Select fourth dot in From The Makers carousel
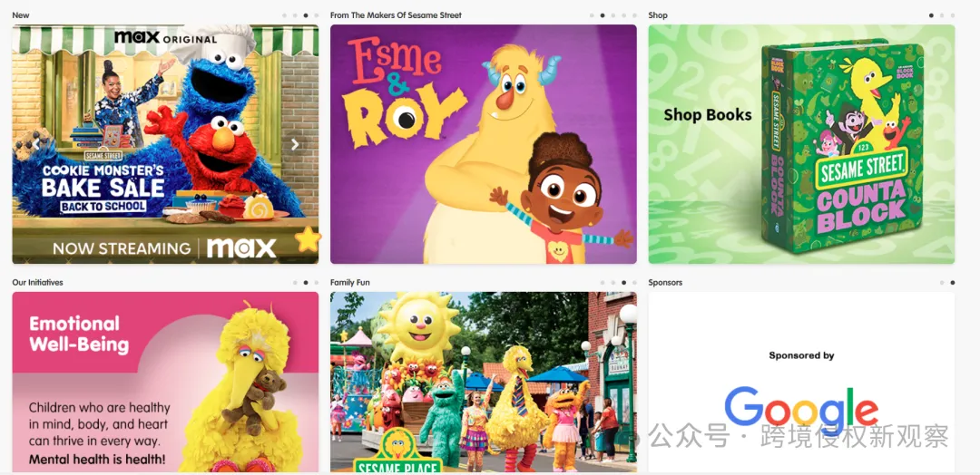Image resolution: width=980 pixels, height=475 pixels. tap(623, 15)
